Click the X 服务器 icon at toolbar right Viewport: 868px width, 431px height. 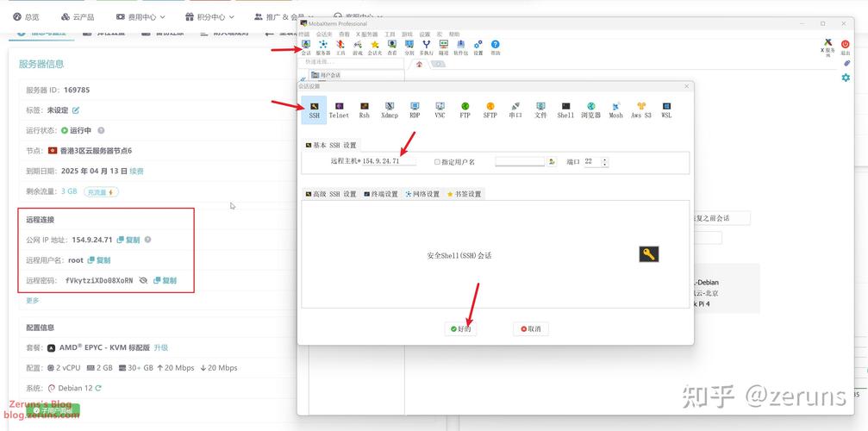tap(828, 47)
